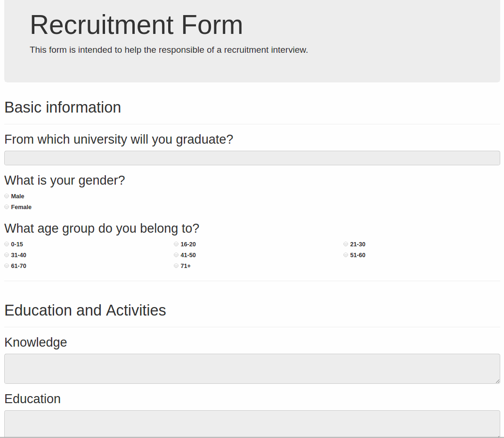Click the Recruitment Form title
Image resolution: width=504 pixels, height=438 pixels.
coord(136,25)
